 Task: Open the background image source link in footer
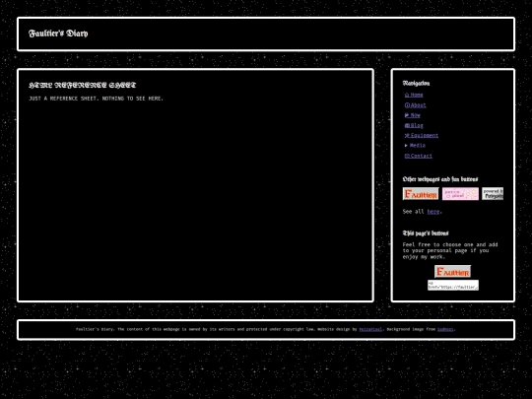point(445,329)
